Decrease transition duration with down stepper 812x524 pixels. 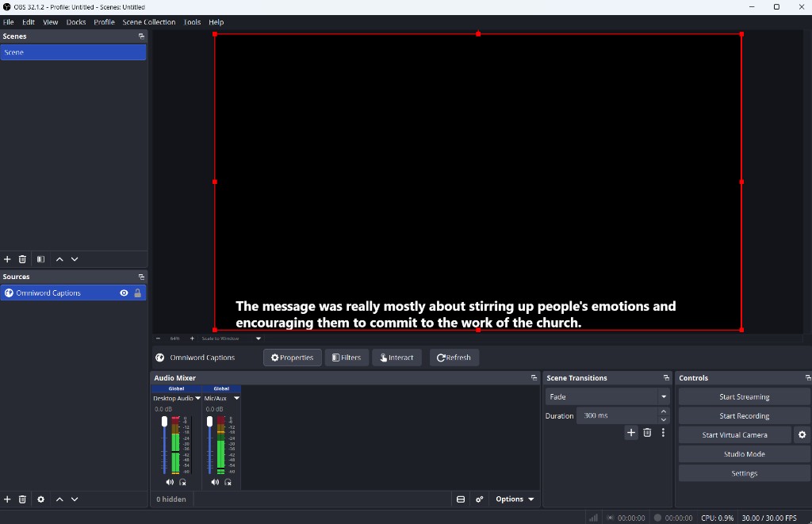tap(664, 420)
